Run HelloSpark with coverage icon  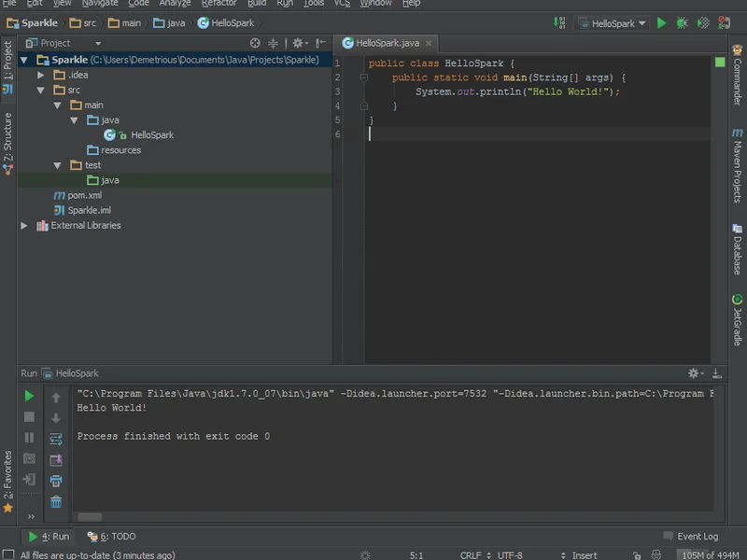coord(703,23)
